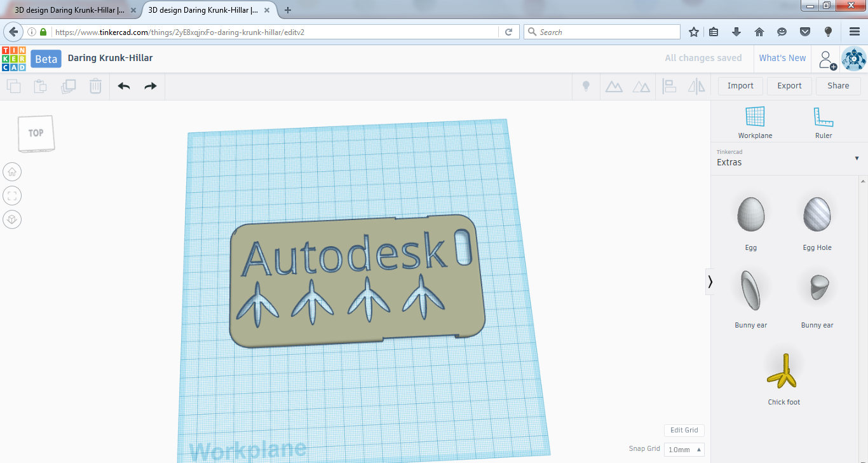Click the engraved Autodesk text on the model
Screen dimensions: 868x463
click(344, 254)
